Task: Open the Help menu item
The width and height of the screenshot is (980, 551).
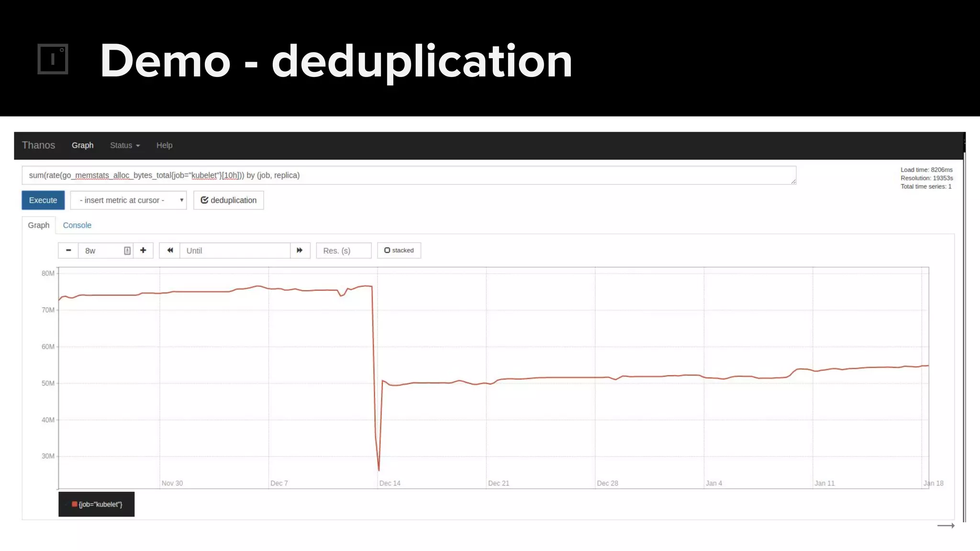Action: pos(164,145)
